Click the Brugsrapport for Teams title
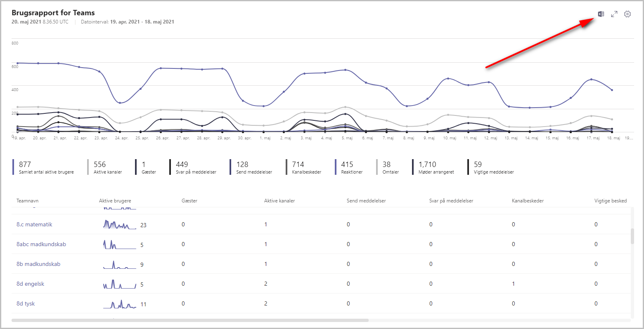 coord(53,13)
